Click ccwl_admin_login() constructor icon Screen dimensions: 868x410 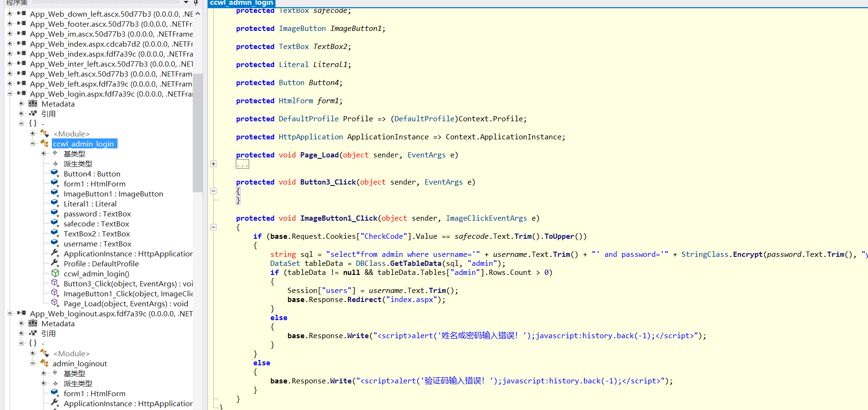[55, 273]
